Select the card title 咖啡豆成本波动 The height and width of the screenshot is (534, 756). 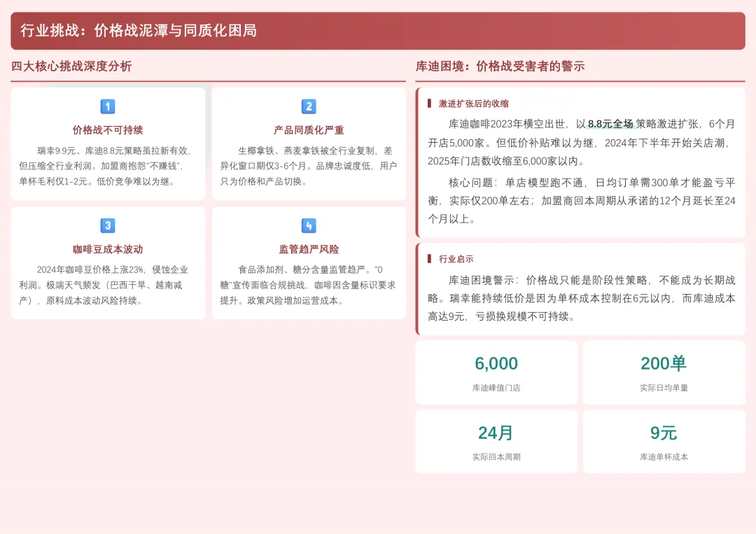tap(108, 249)
